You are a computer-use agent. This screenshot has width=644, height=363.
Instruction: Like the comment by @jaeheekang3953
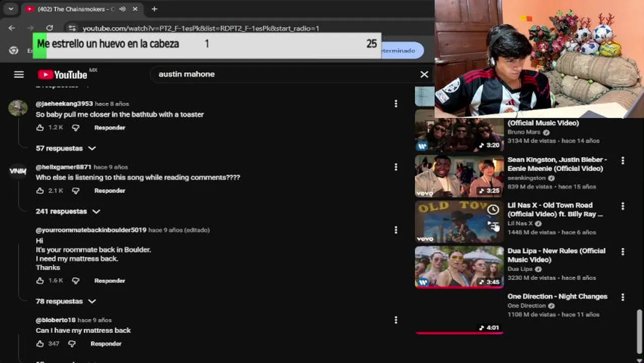pyautogui.click(x=40, y=128)
